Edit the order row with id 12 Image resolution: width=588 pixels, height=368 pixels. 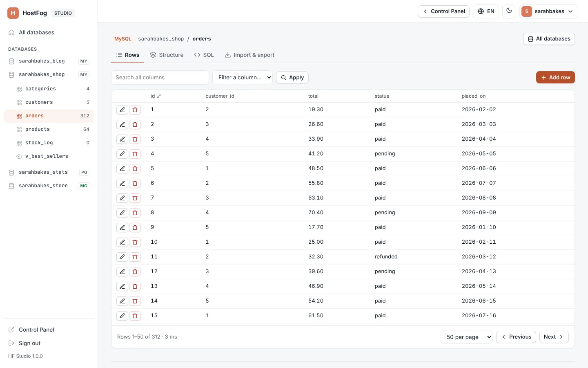click(x=122, y=272)
